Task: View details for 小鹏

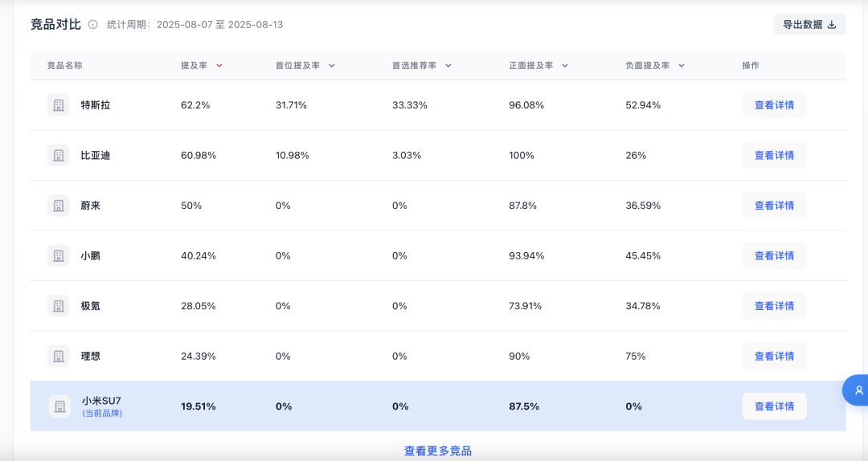Action: [x=774, y=255]
